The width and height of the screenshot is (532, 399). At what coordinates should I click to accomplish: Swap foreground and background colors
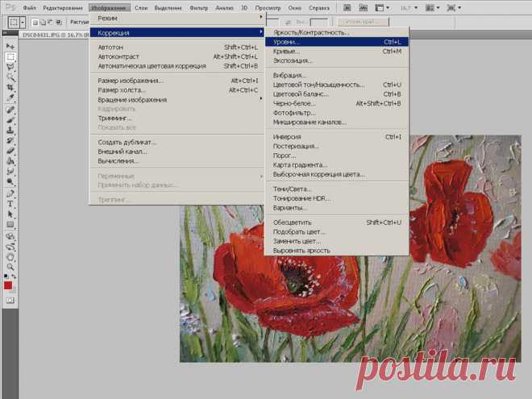[x=14, y=276]
